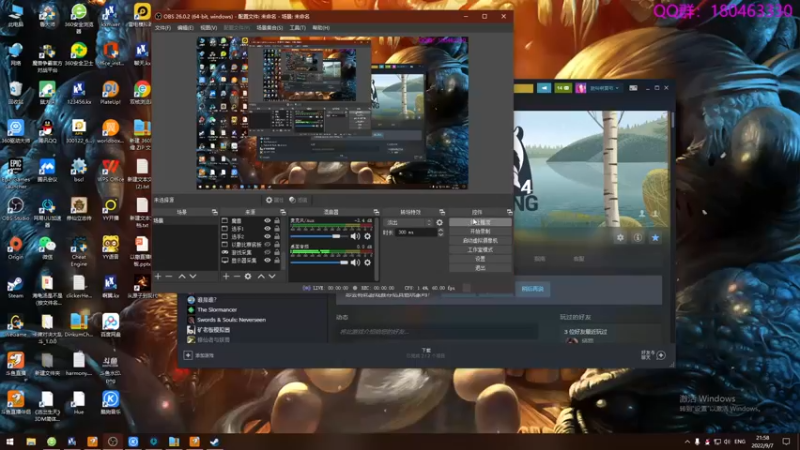
Task: Toggle visibility eye of source 显示器采集
Action: 267,260
